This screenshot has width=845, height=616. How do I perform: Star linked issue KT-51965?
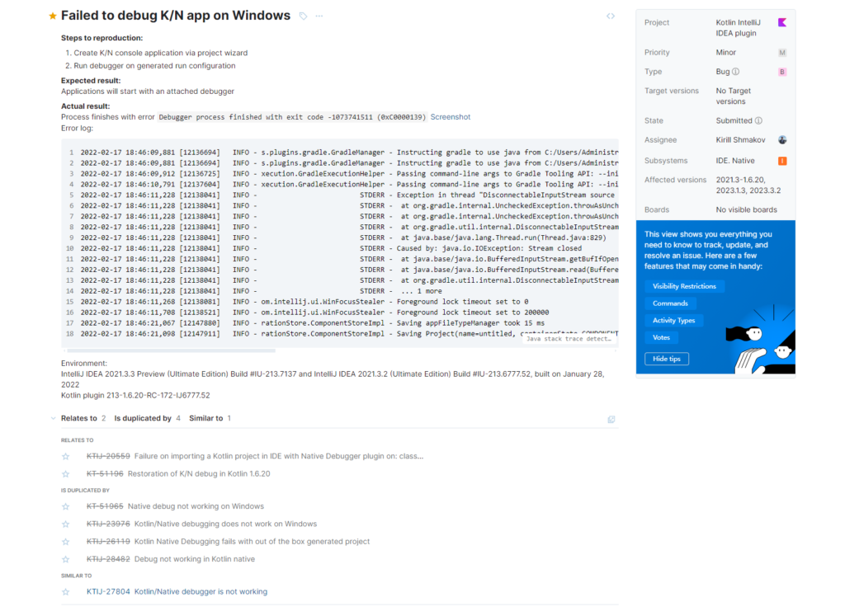click(66, 506)
